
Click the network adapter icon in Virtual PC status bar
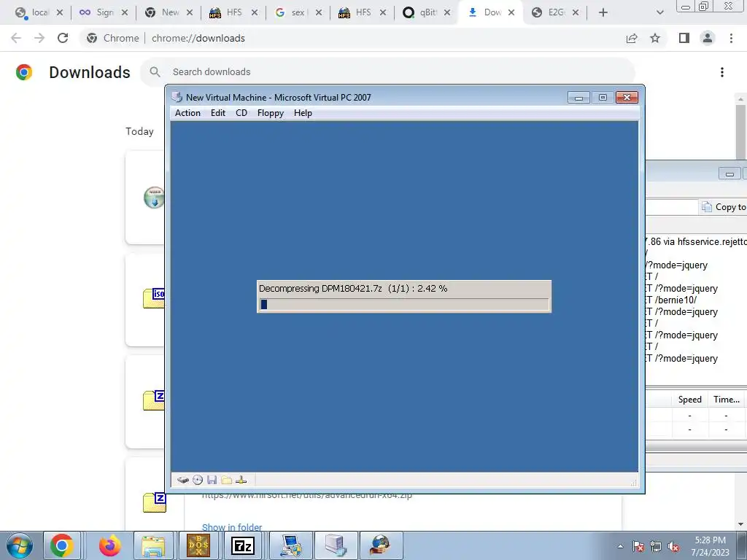pos(241,480)
